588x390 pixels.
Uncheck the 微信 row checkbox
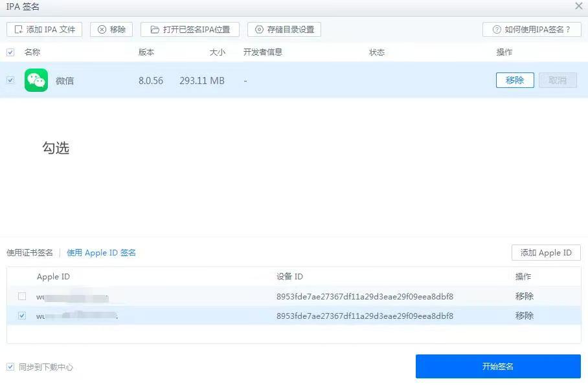tap(10, 80)
